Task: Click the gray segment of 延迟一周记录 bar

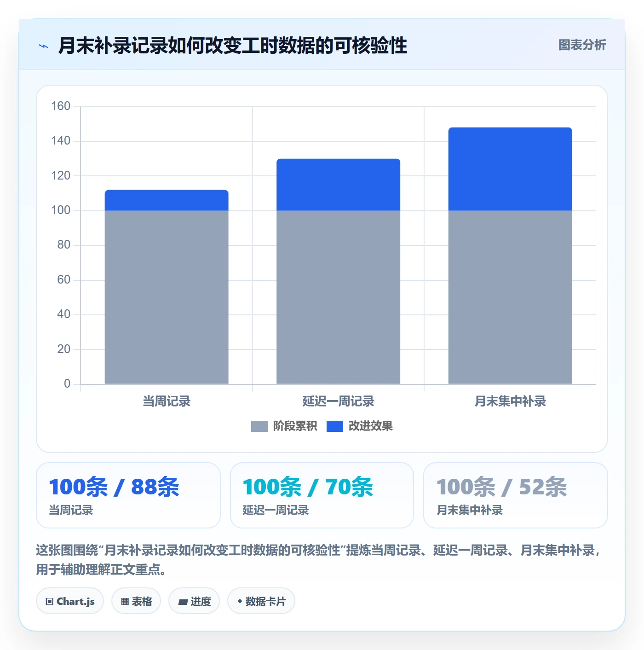Action: pos(338,297)
